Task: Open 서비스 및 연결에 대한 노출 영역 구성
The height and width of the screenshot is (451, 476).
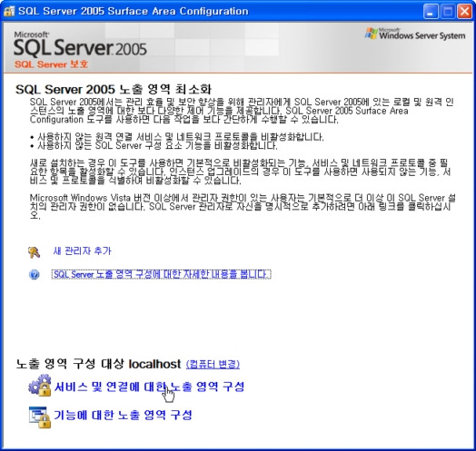Action: [149, 387]
